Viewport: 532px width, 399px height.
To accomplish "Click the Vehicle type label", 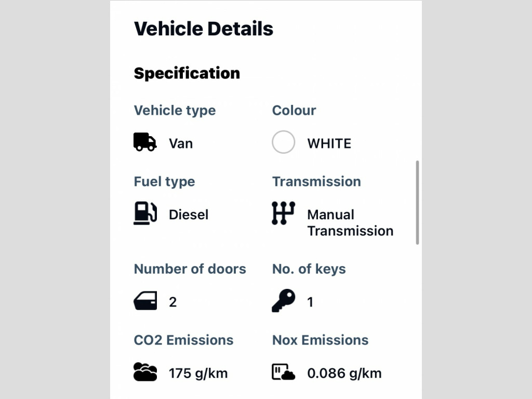I will (x=175, y=111).
